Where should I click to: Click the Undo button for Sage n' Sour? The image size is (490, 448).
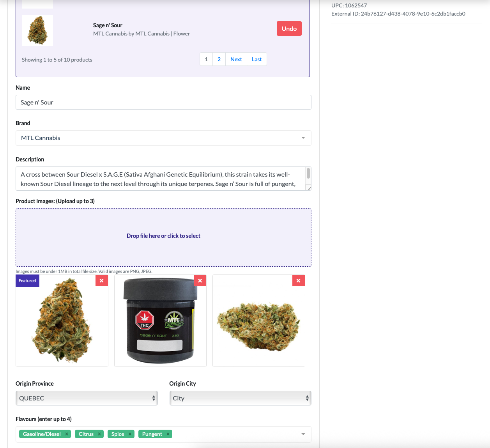289,28
